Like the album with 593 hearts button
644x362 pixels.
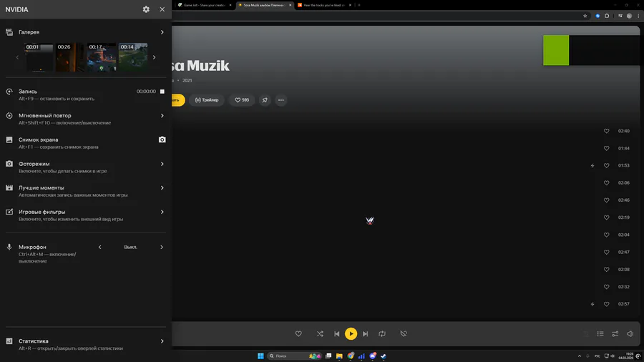pos(242,100)
